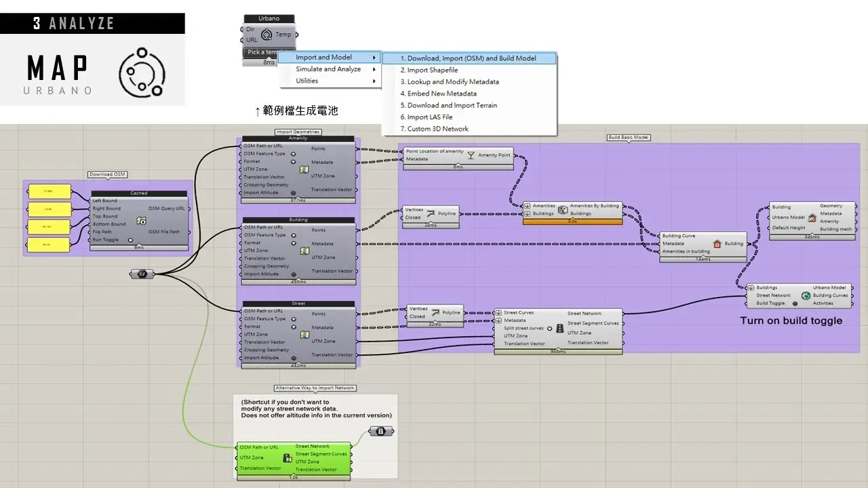Click the topmost yellow bound value panel
This screenshot has height=488, width=868.
49,192
